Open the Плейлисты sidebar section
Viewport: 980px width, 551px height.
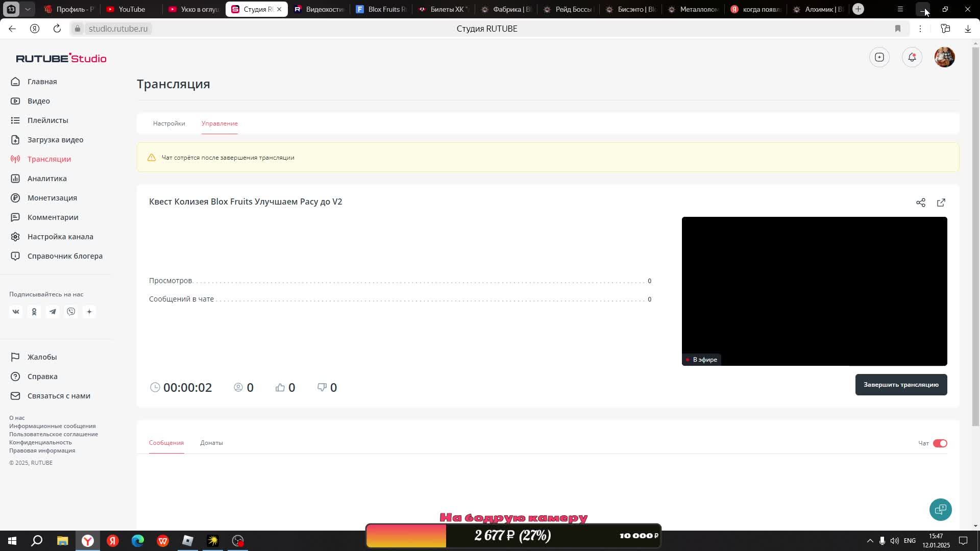click(47, 120)
